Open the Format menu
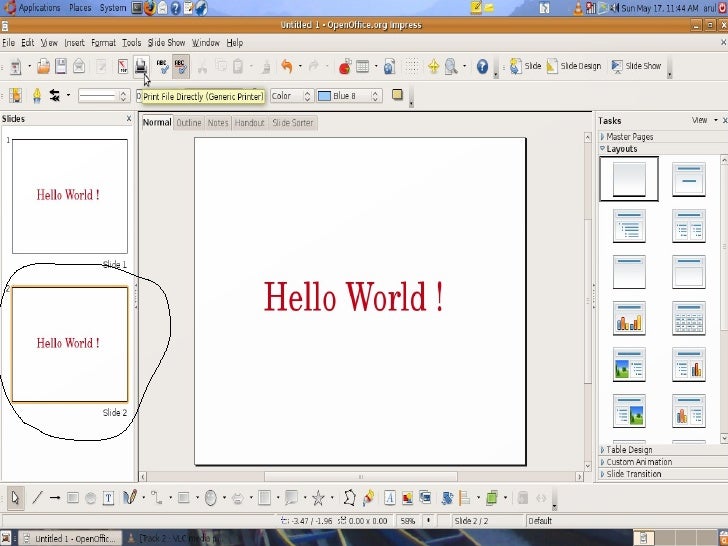Viewport: 728px width, 546px height. tap(103, 43)
